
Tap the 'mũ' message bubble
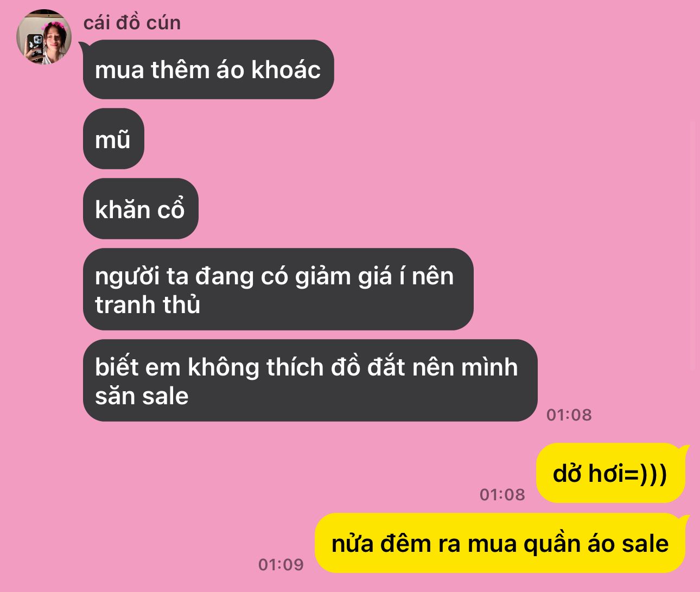point(113,139)
